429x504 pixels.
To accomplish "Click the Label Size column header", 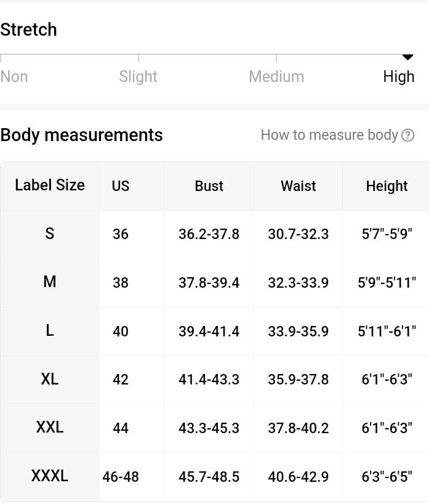I will [x=50, y=185].
